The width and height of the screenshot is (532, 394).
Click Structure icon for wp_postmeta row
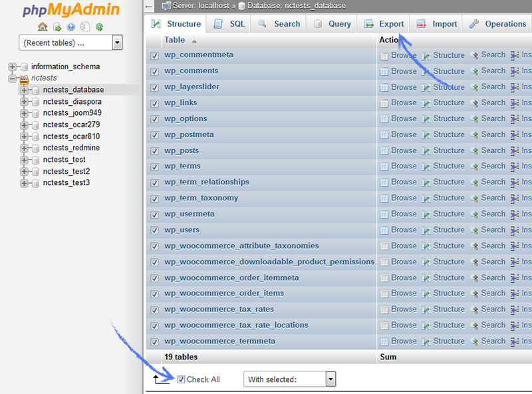426,135
